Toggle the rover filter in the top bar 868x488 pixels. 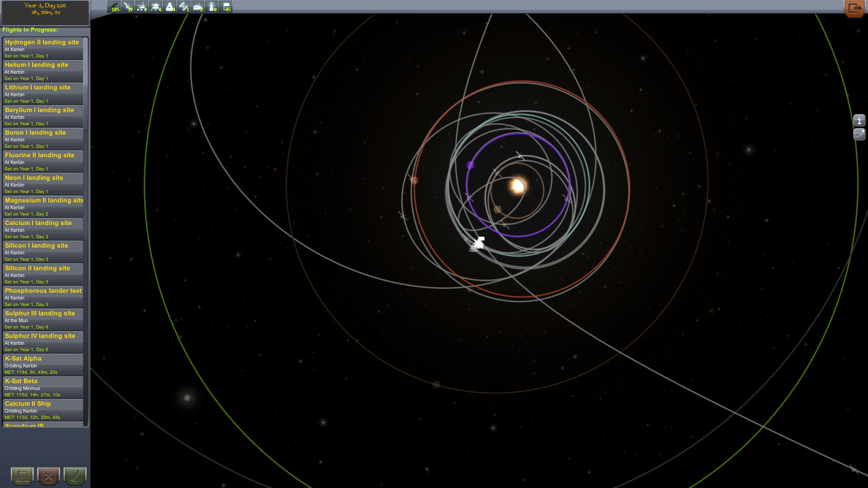tap(143, 7)
